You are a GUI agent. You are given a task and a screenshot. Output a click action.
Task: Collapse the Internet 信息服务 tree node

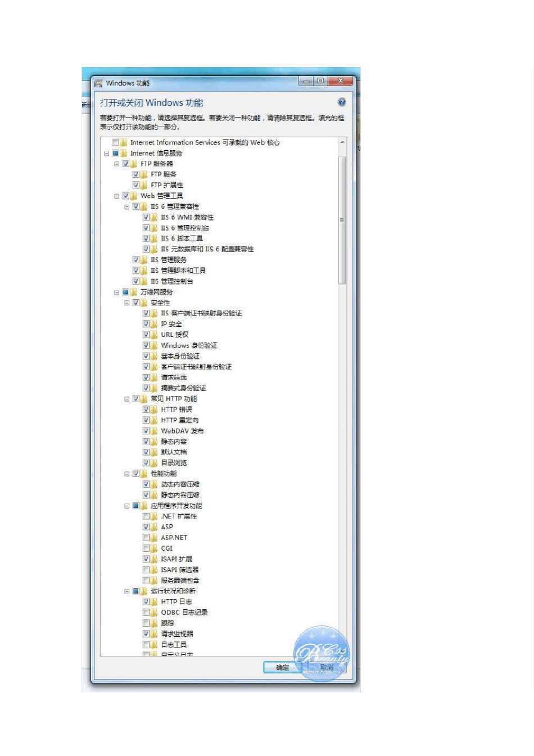click(106, 153)
